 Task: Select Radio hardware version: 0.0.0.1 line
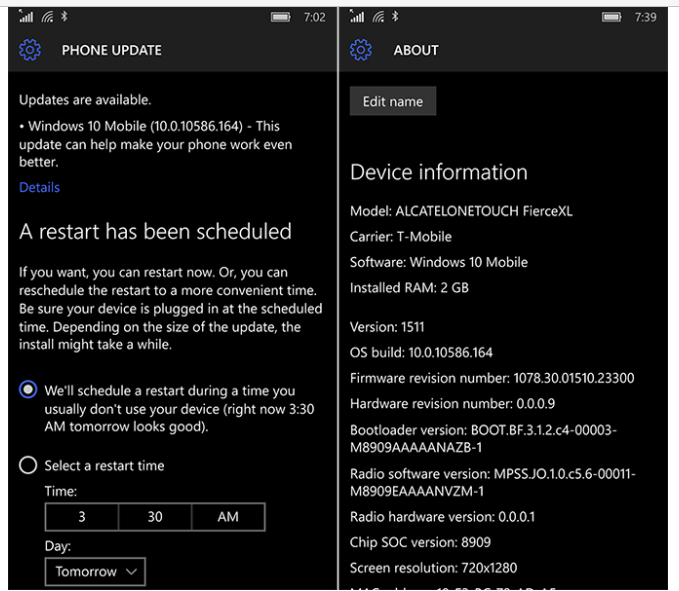(x=443, y=517)
